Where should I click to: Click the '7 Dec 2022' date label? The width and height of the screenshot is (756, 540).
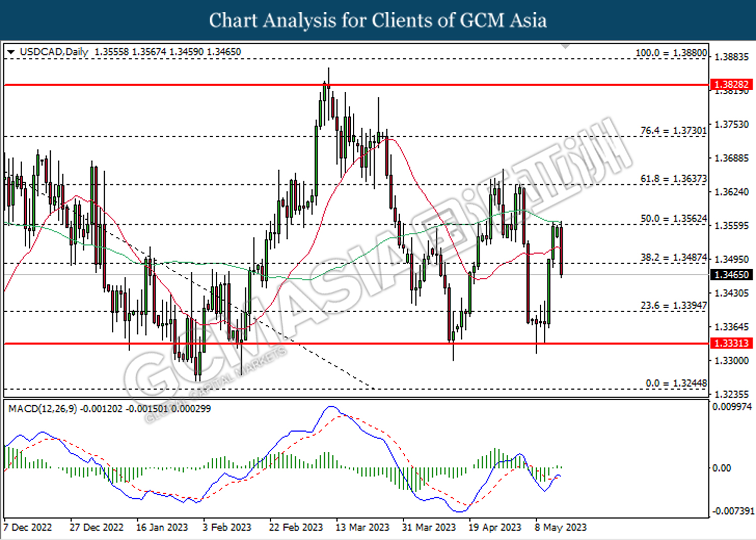(x=28, y=527)
